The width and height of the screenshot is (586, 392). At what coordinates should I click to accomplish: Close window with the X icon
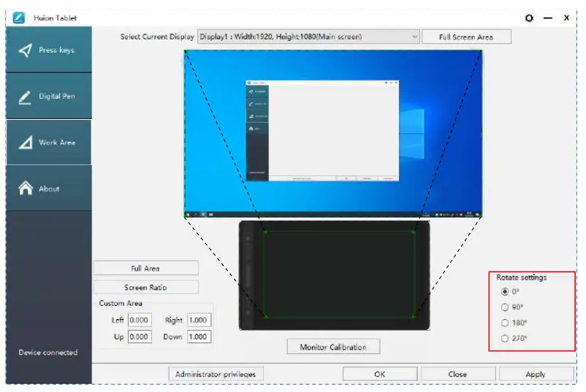pyautogui.click(x=566, y=18)
